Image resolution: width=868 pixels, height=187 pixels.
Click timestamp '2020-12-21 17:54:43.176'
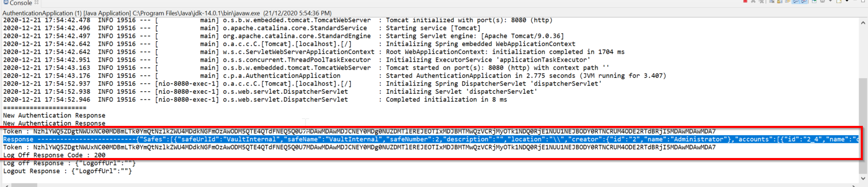pyautogui.click(x=47, y=76)
